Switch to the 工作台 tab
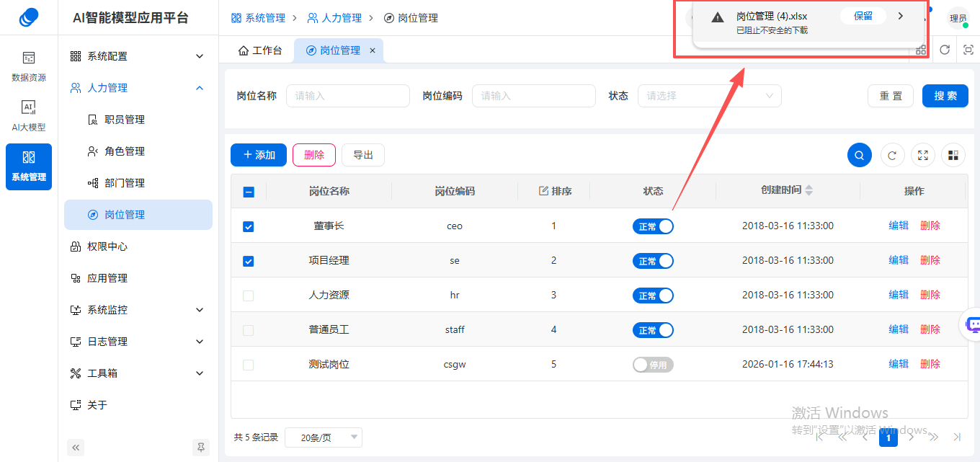 (259, 50)
